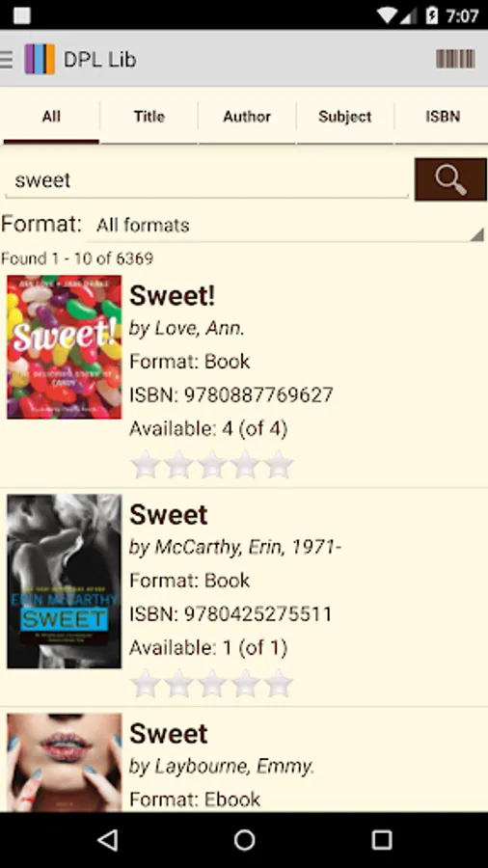Screen dimensions: 488x868
Task: Tap the Android home circle icon
Action: (x=244, y=840)
